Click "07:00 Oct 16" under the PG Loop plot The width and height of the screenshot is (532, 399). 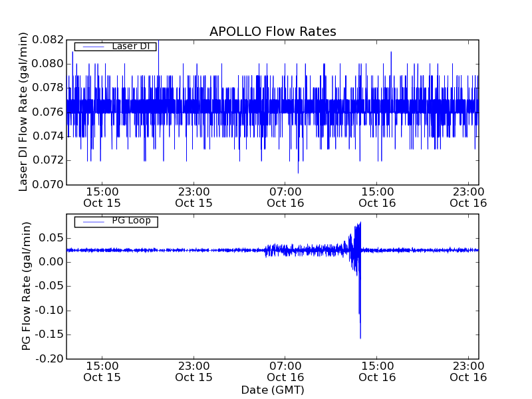coord(285,372)
